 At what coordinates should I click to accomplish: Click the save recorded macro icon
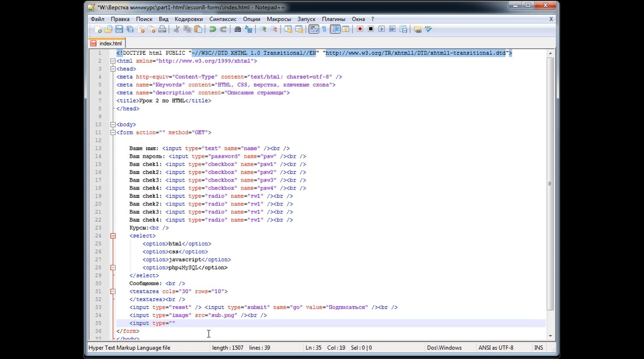pos(403,29)
